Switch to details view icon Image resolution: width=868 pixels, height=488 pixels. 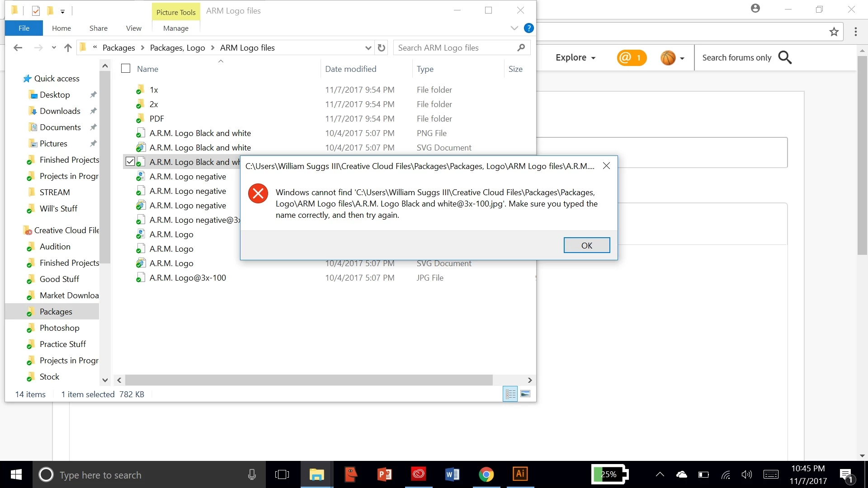[510, 394]
